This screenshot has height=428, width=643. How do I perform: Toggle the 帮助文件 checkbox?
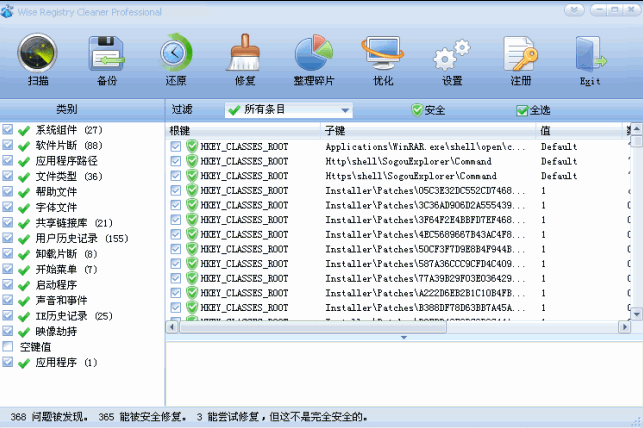(x=7, y=192)
